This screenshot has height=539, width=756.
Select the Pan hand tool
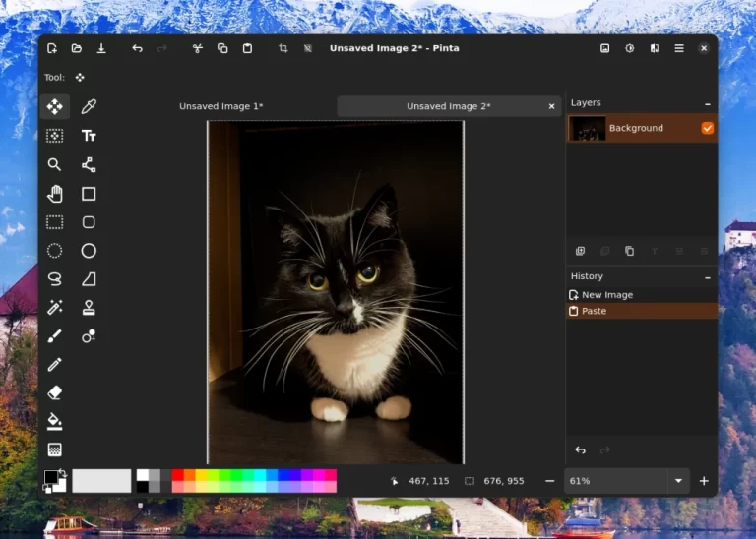pos(55,194)
